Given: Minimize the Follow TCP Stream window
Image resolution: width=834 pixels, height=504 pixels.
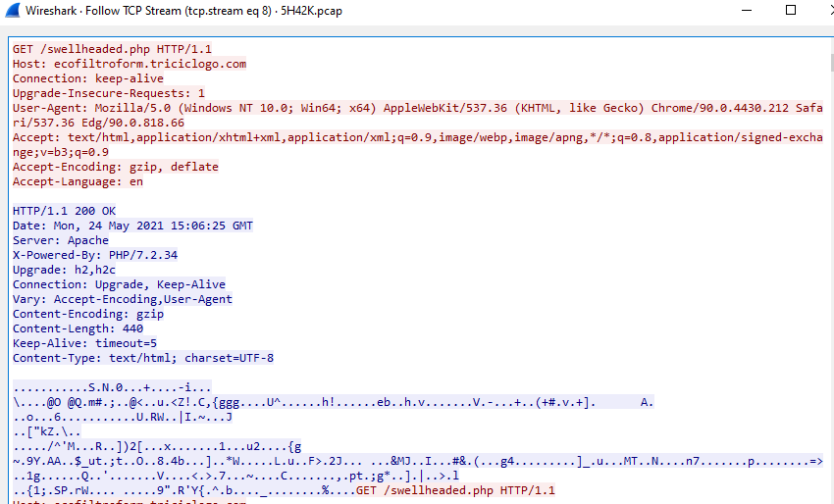Looking at the screenshot, I should point(747,10).
